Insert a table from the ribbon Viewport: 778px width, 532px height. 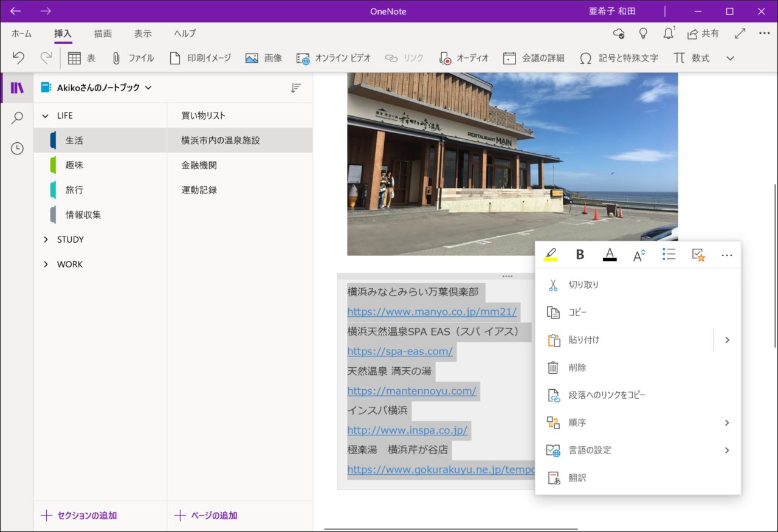(82, 58)
